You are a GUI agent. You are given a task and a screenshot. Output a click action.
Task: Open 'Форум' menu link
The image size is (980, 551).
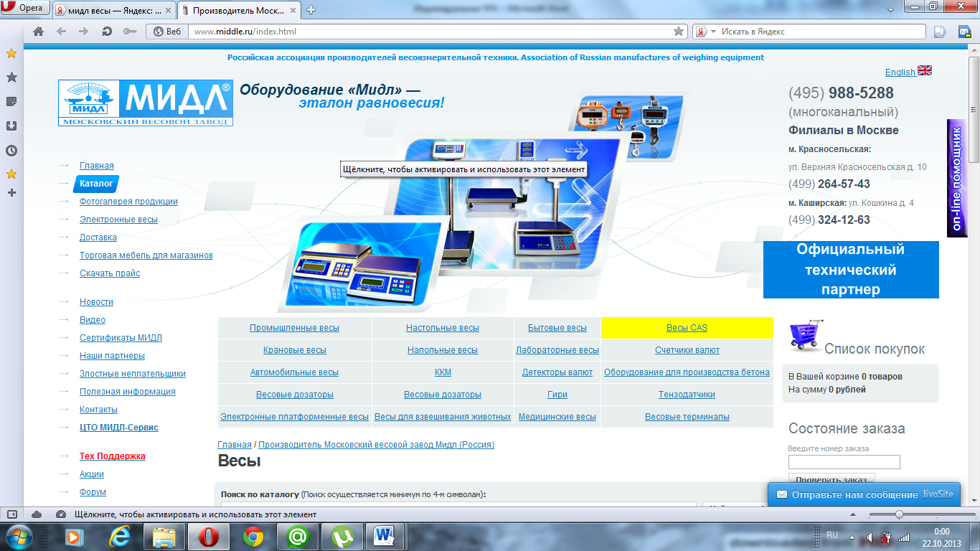(x=93, y=492)
